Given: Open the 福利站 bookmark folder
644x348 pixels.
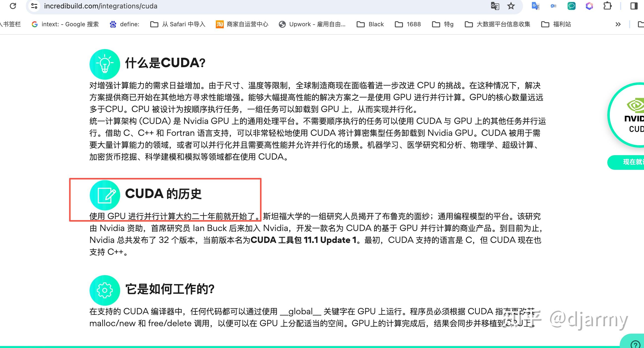Looking at the screenshot, I should click(556, 24).
